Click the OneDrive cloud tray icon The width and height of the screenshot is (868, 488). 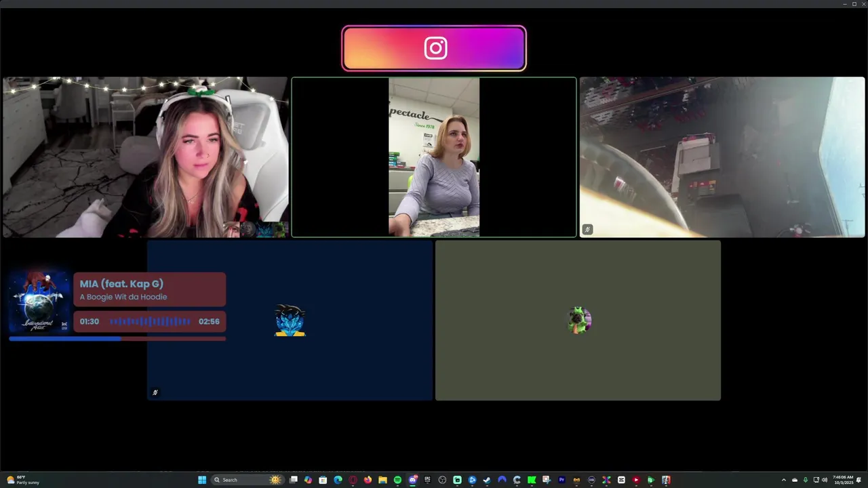795,480
